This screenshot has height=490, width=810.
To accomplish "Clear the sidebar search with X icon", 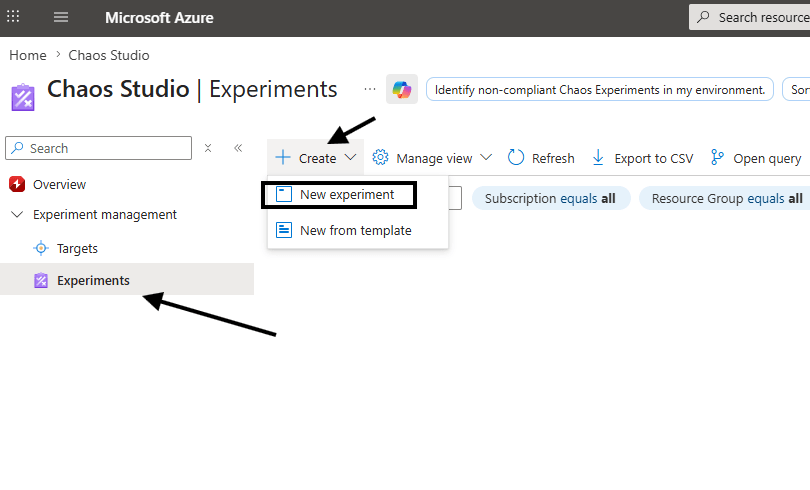I will (208, 148).
